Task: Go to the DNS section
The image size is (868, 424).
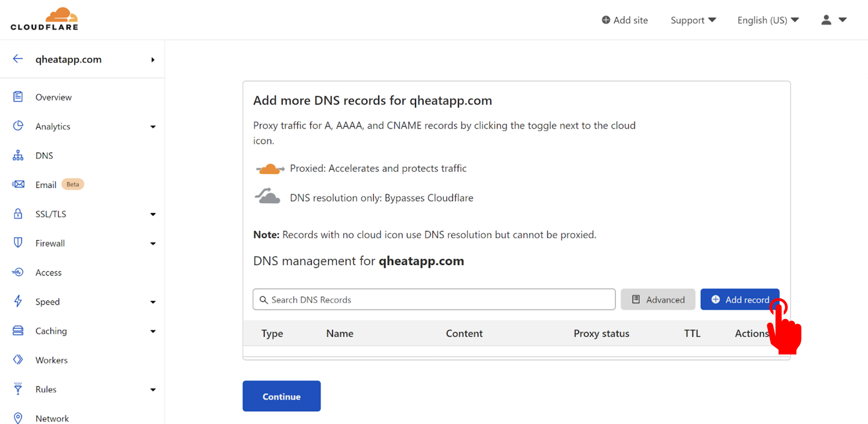Action: 44,156
